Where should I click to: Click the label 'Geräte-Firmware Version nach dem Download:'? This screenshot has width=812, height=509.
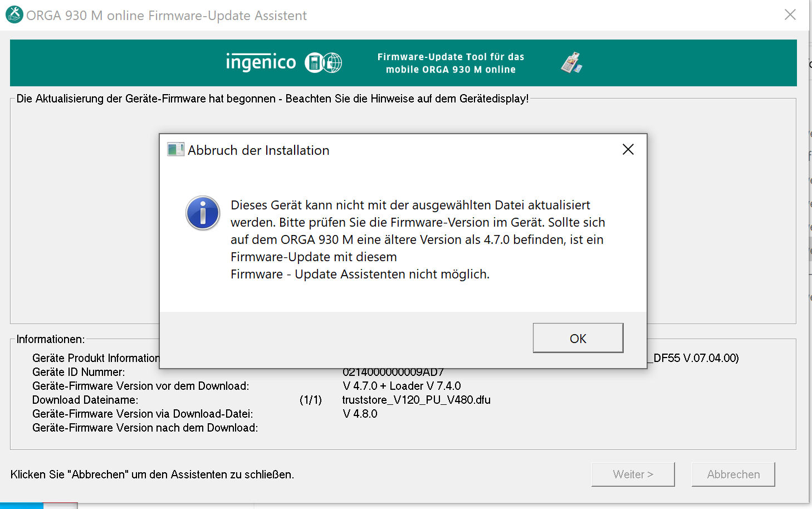[x=145, y=428]
